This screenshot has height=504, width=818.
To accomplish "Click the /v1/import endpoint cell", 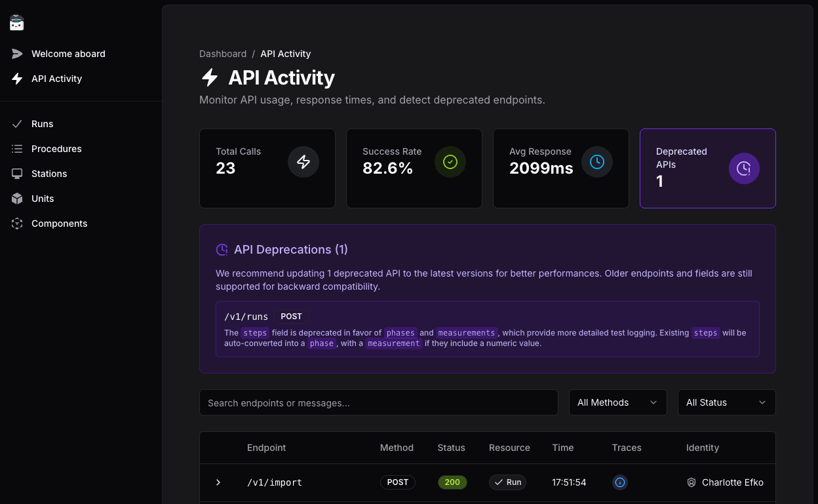I will point(275,483).
